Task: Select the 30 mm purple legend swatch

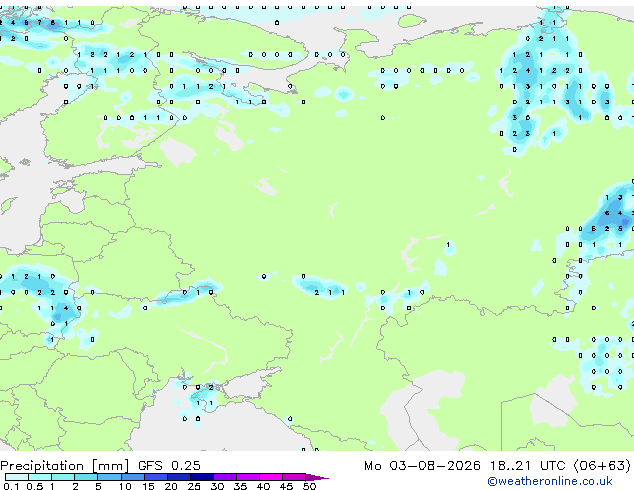Action: pyautogui.click(x=225, y=477)
